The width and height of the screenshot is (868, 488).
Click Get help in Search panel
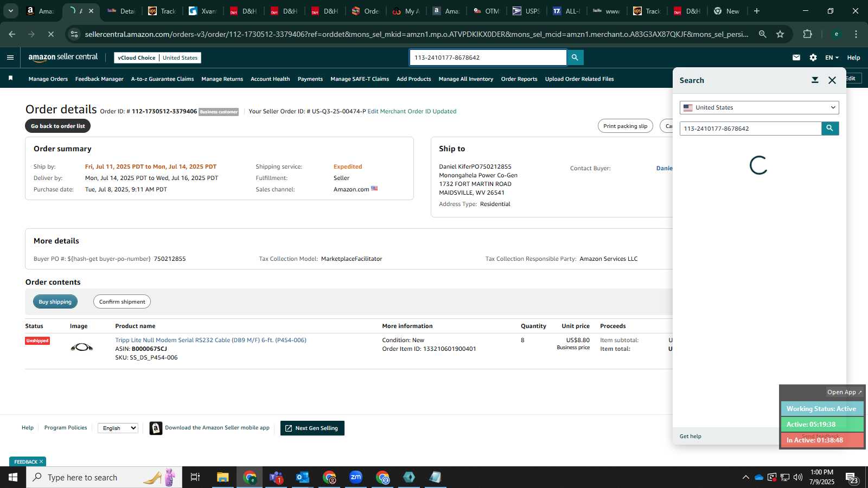coord(691,436)
